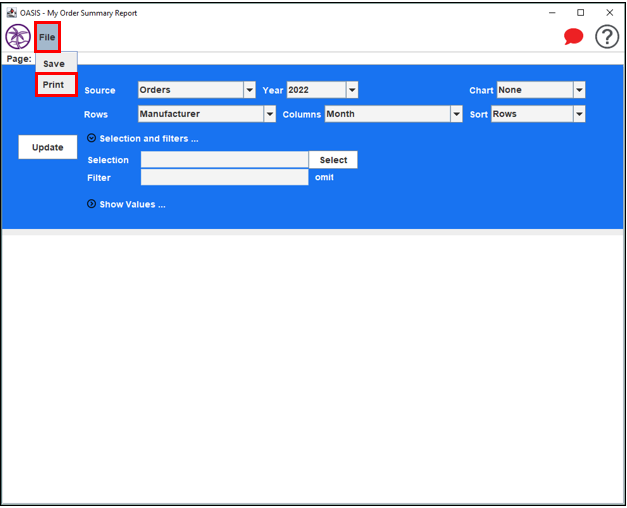Choose Print from the File menu

point(54,85)
